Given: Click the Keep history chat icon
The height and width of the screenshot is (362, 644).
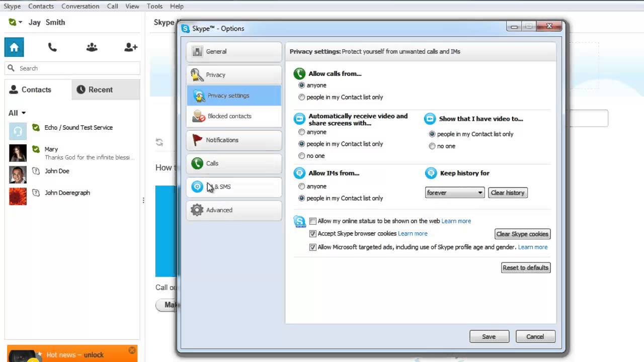Looking at the screenshot, I should point(431,173).
